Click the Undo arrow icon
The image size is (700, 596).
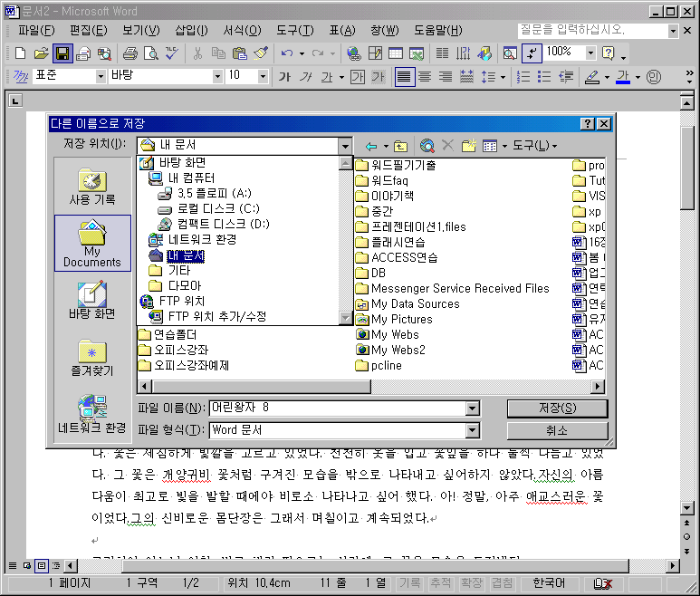(x=286, y=53)
